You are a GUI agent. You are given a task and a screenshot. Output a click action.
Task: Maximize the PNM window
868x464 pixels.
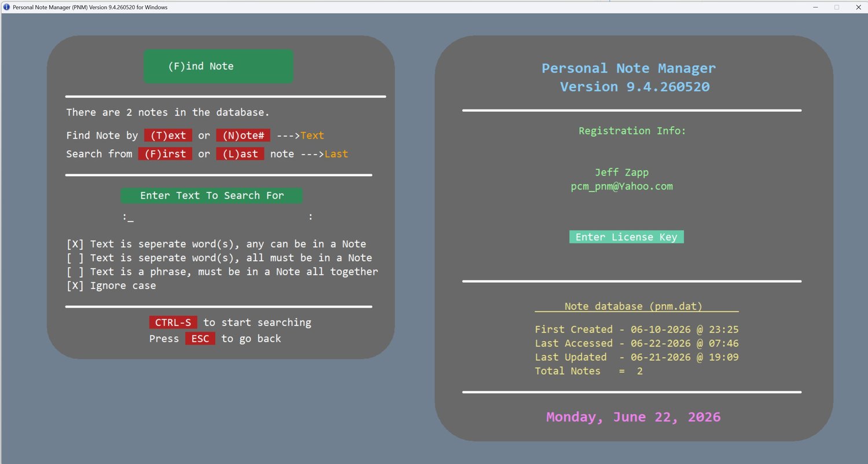point(837,7)
